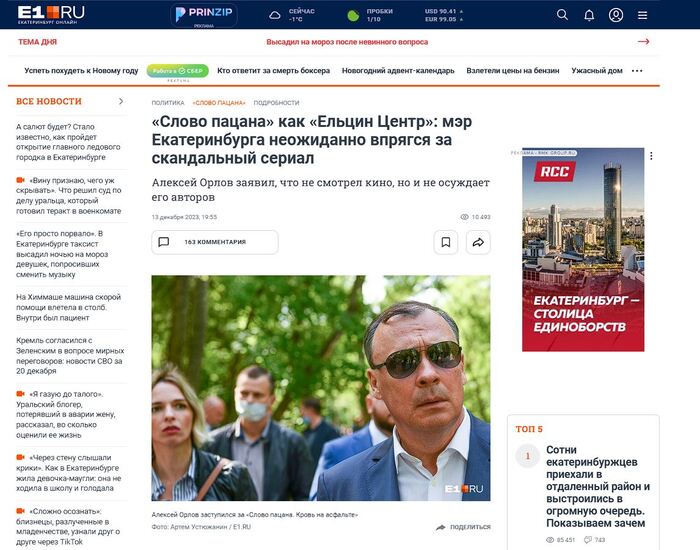Open the 163 комментария button
The image size is (700, 550).
pos(215,242)
